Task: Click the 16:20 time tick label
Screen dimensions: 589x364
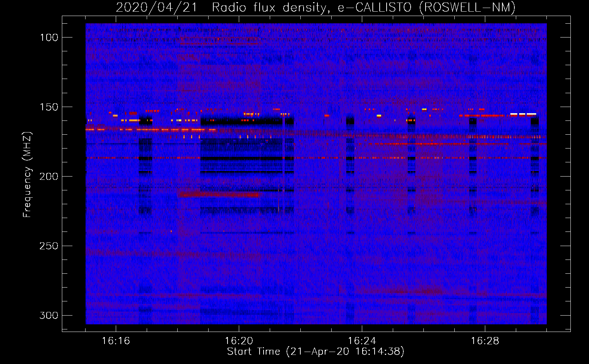Action: (239, 341)
